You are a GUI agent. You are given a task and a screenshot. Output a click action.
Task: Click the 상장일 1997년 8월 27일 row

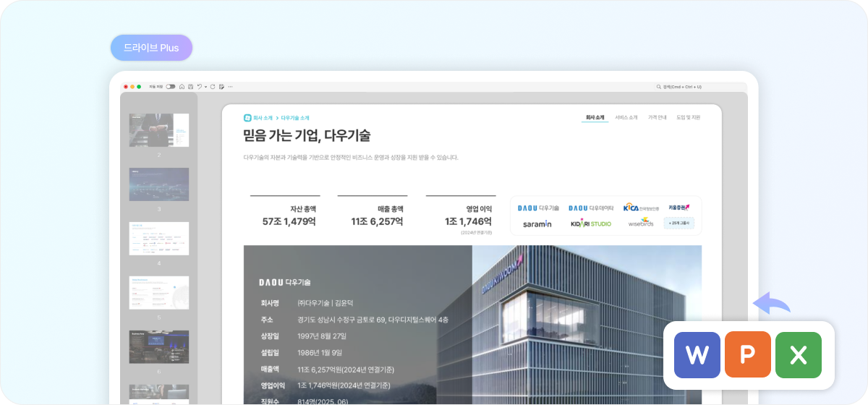[303, 336]
